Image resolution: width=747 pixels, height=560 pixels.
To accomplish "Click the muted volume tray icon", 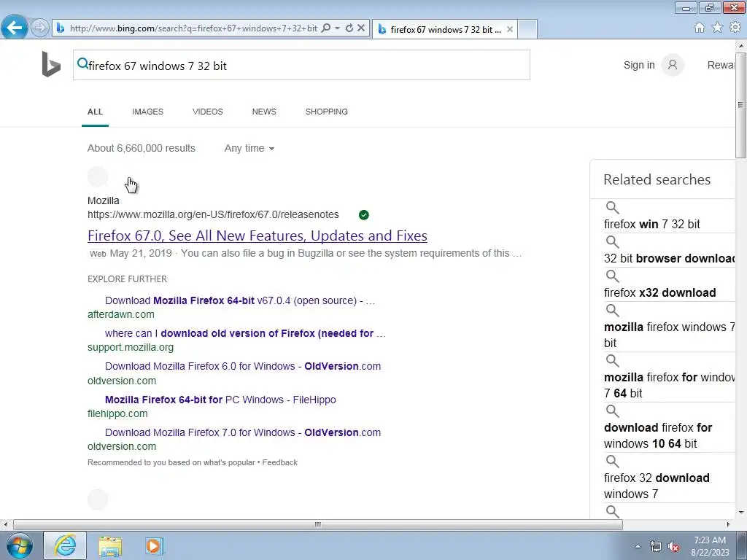I will tap(673, 546).
